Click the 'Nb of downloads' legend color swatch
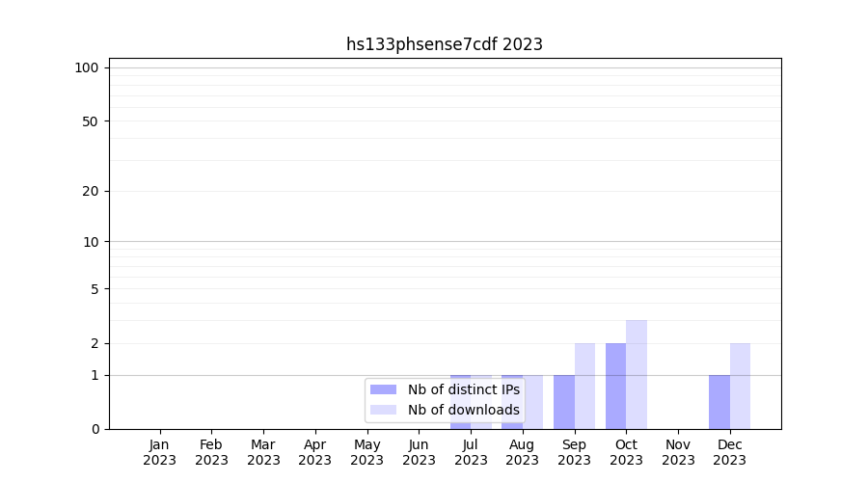This screenshot has height=482, width=868. 383,410
